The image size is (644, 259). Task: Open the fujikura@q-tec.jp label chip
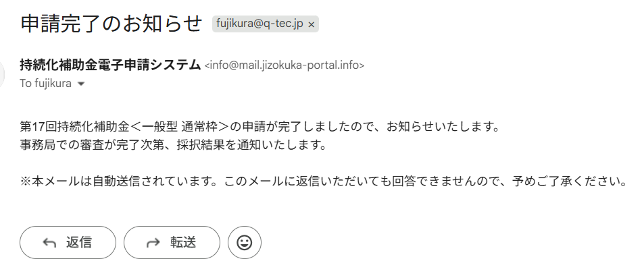259,24
